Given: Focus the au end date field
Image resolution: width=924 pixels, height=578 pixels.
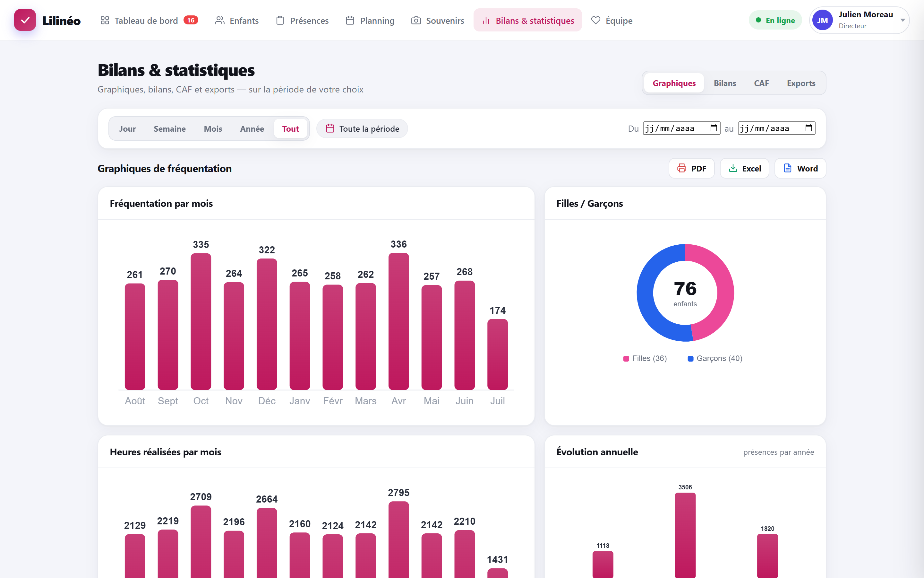Looking at the screenshot, I should pos(776,128).
